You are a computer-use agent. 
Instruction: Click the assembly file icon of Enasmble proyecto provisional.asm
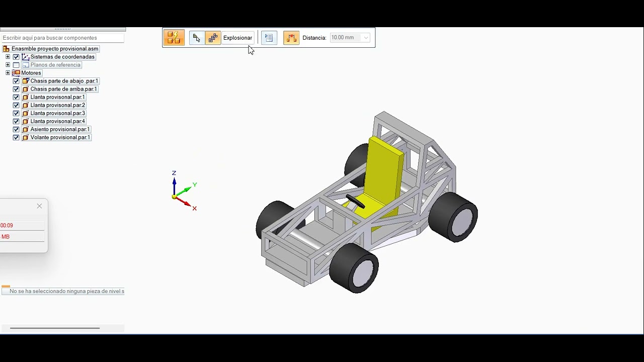6,49
